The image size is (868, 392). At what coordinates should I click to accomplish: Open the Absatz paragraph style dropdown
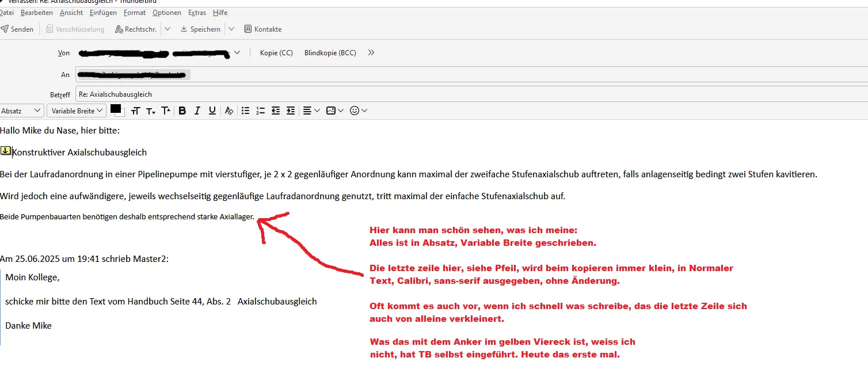pyautogui.click(x=22, y=111)
